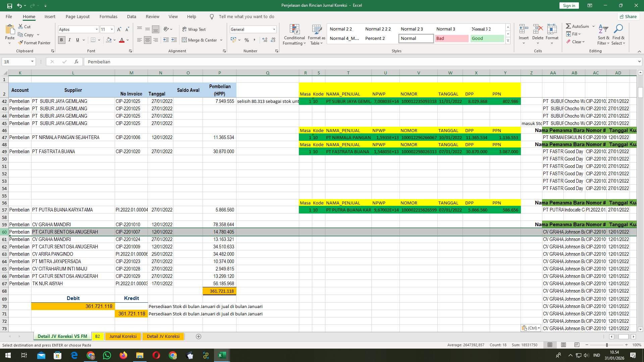The image size is (644, 362).
Task: Select the Format Painter tool
Action: pyautogui.click(x=35, y=43)
